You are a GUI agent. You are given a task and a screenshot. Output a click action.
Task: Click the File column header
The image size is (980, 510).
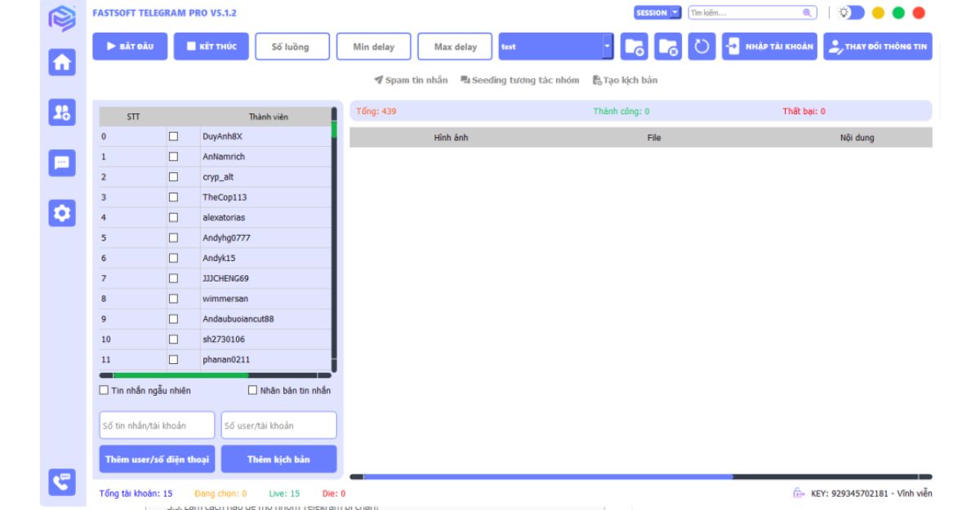tap(653, 138)
